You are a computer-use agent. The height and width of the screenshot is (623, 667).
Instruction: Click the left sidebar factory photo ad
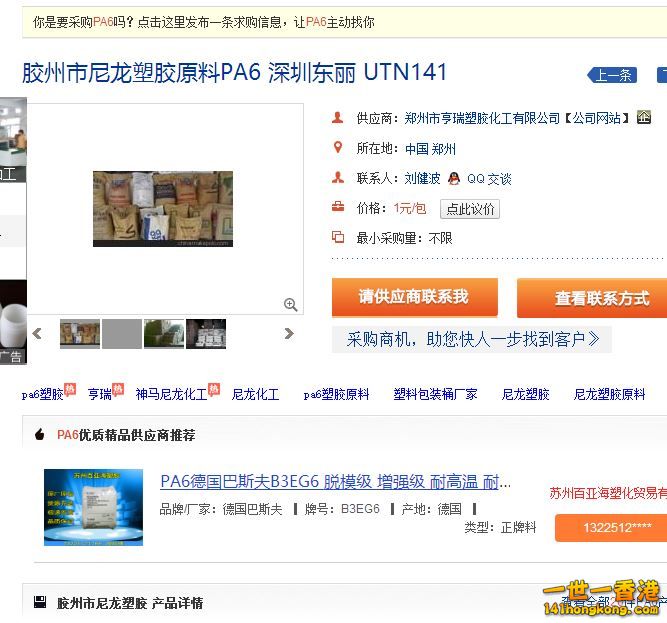13,140
